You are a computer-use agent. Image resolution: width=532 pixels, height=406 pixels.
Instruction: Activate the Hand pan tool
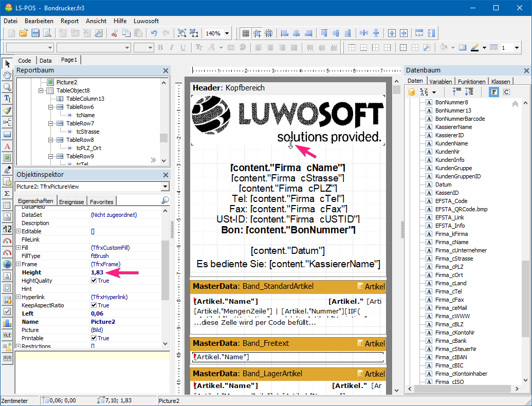point(7,76)
